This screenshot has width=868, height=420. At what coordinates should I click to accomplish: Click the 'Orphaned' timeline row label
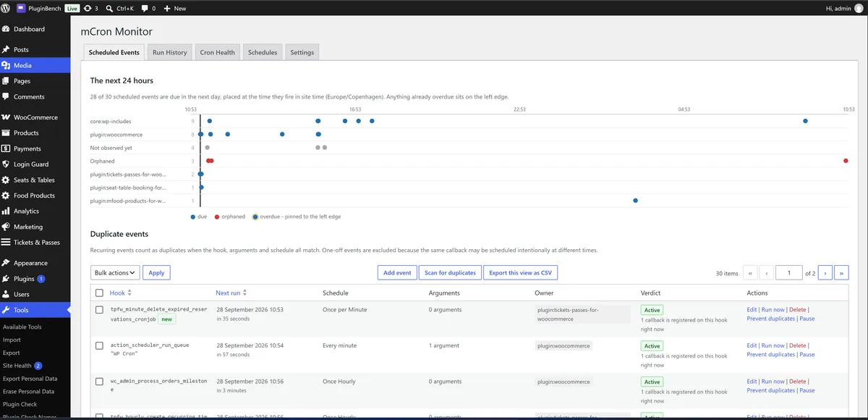102,161
